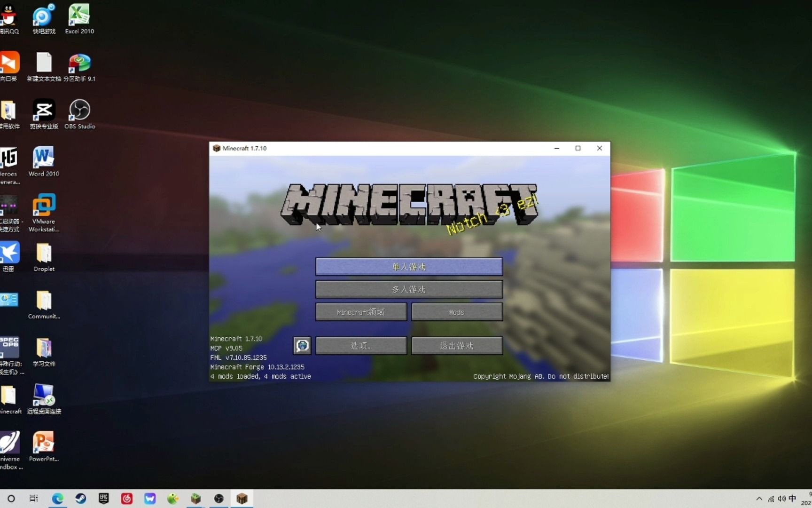Select the 学习文件 folder on desktop
This screenshot has width=812, height=508.
(x=44, y=352)
